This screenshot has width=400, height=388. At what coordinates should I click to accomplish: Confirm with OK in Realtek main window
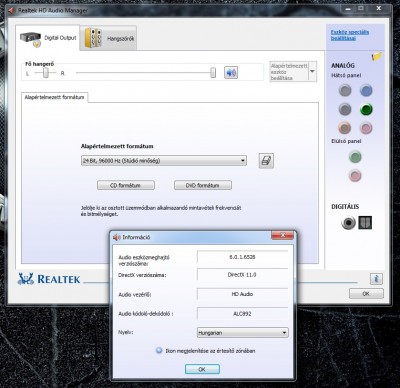point(366,294)
